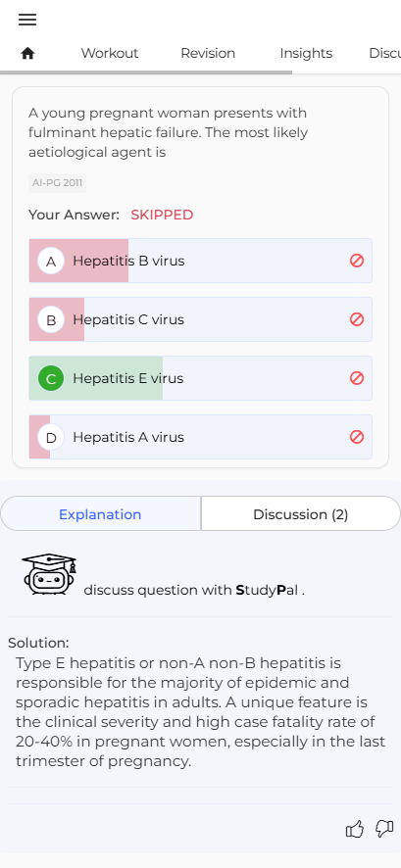
Task: Click the block icon on Hepatitis A option
Action: tap(357, 437)
